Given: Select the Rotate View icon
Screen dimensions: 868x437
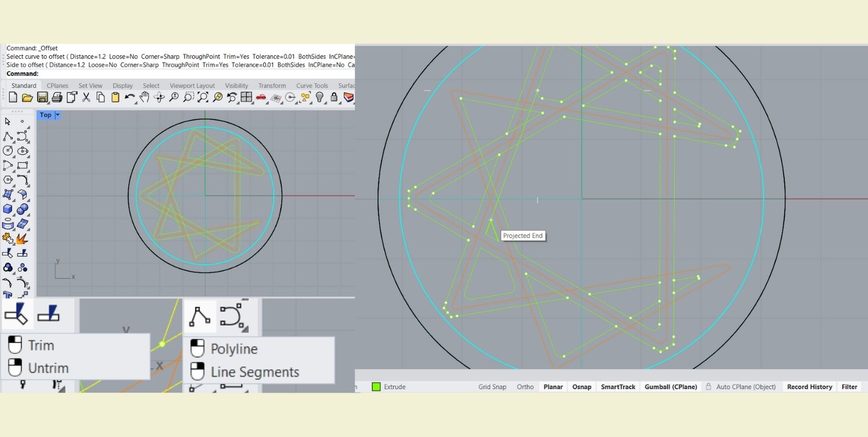Looking at the screenshot, I should point(159,98).
